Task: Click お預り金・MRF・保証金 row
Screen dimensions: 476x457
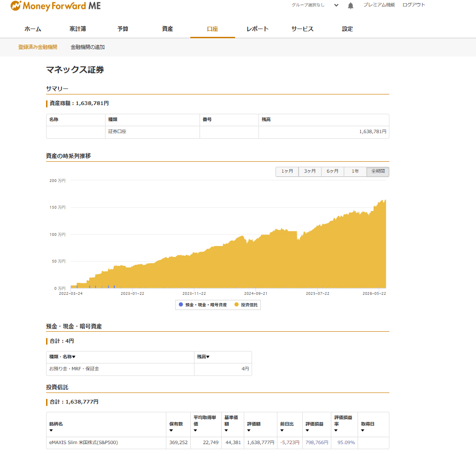Action: coord(149,369)
